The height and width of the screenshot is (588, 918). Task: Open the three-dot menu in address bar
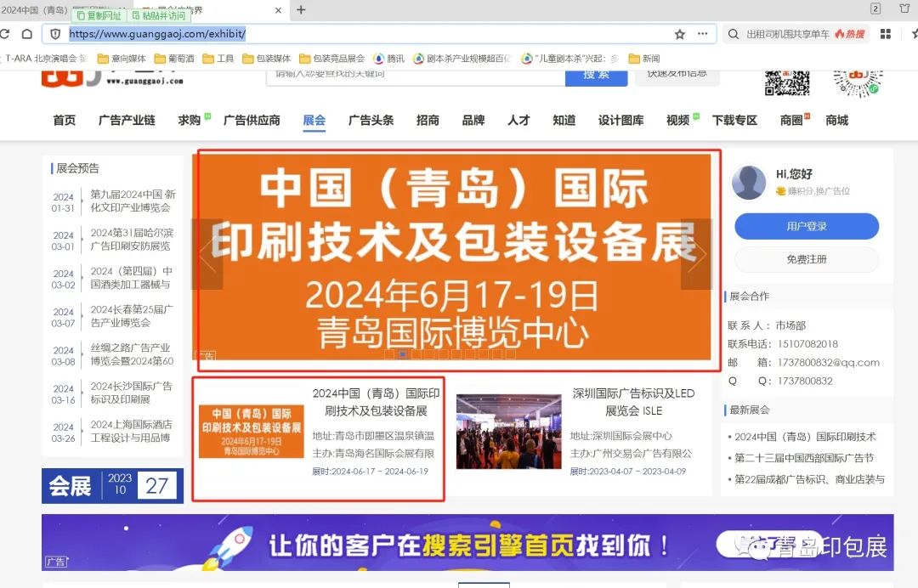(x=702, y=34)
